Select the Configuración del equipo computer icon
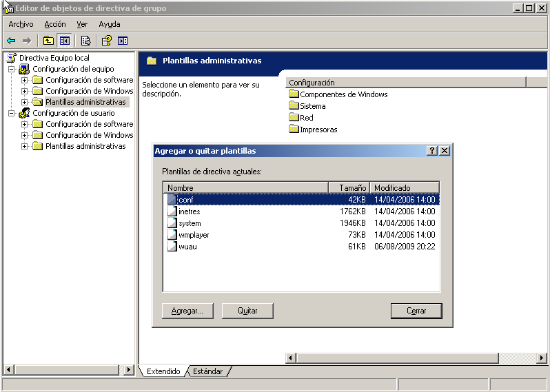This screenshot has width=550, height=392. (x=24, y=69)
